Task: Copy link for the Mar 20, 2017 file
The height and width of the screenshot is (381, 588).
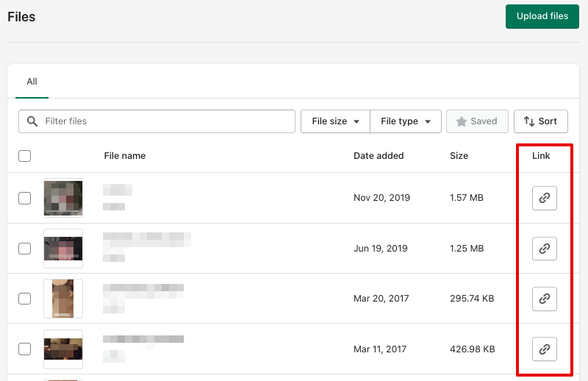Action: coord(544,299)
